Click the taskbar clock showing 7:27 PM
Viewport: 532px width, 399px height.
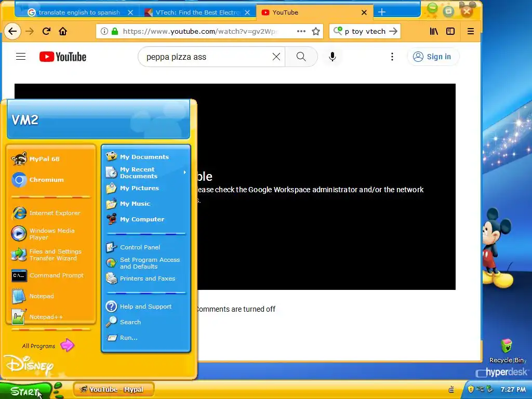coord(513,390)
